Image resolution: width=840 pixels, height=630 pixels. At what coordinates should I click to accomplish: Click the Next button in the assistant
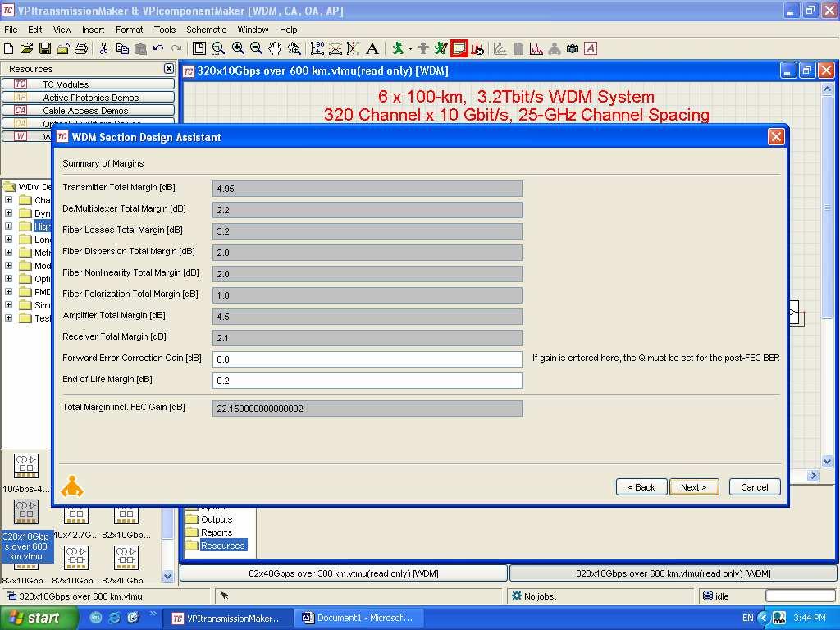[x=694, y=487]
